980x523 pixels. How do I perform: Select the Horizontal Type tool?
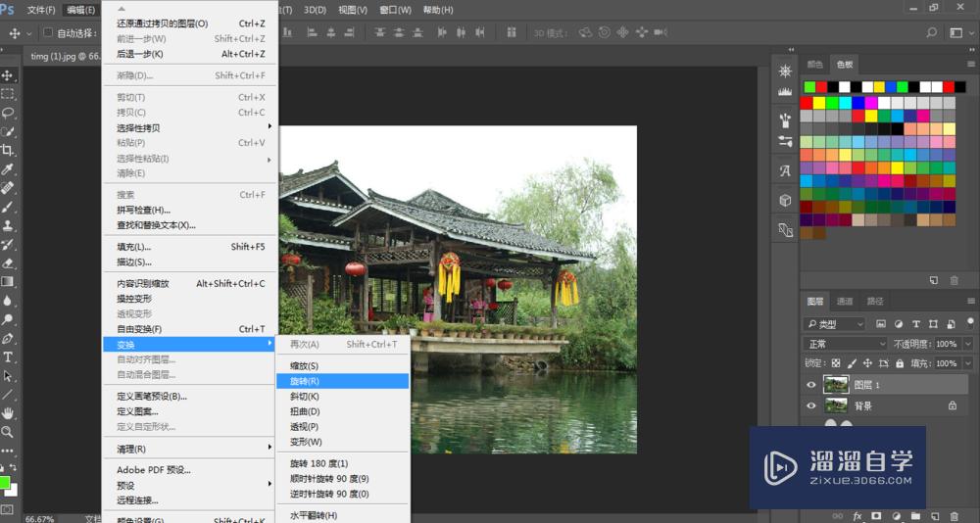(x=8, y=357)
